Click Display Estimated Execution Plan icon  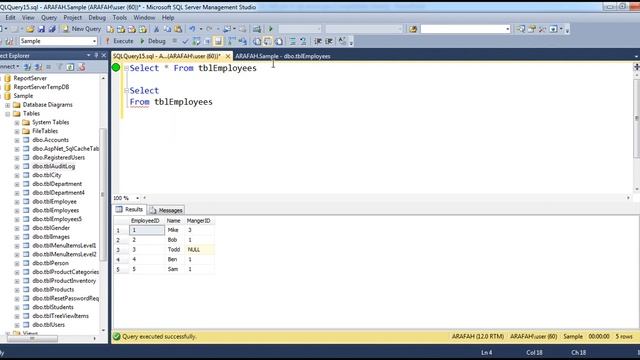196,41
